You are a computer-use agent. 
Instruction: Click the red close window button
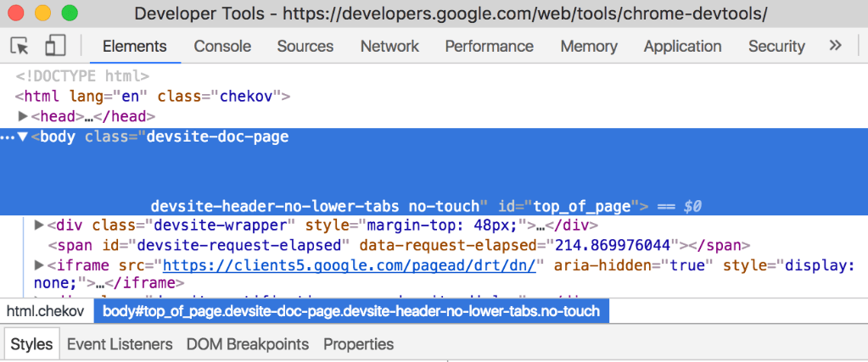(17, 14)
